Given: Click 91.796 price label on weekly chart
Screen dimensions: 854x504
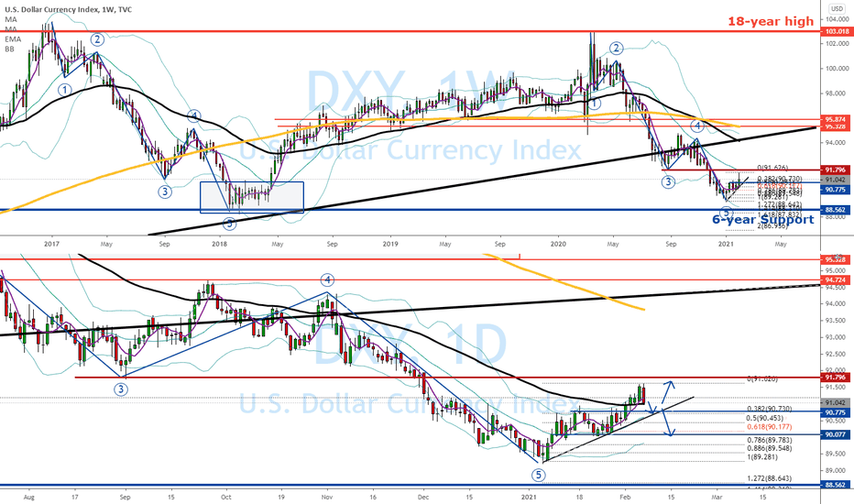Looking at the screenshot, I should (x=838, y=170).
